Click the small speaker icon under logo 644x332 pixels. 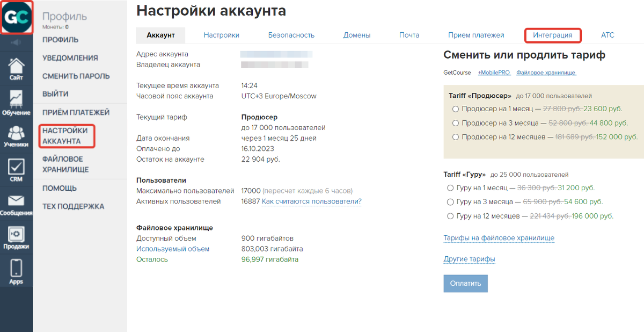click(16, 42)
